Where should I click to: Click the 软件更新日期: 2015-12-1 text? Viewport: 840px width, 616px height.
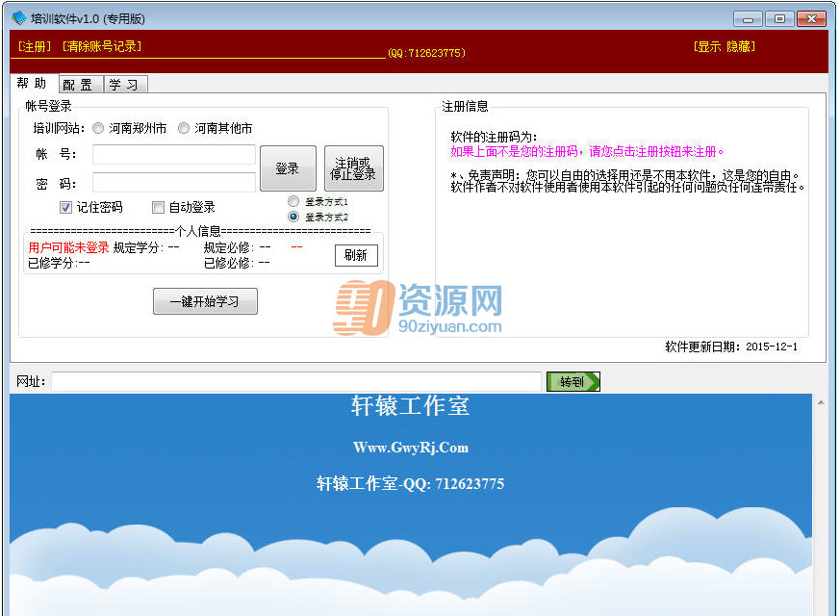[x=731, y=347]
